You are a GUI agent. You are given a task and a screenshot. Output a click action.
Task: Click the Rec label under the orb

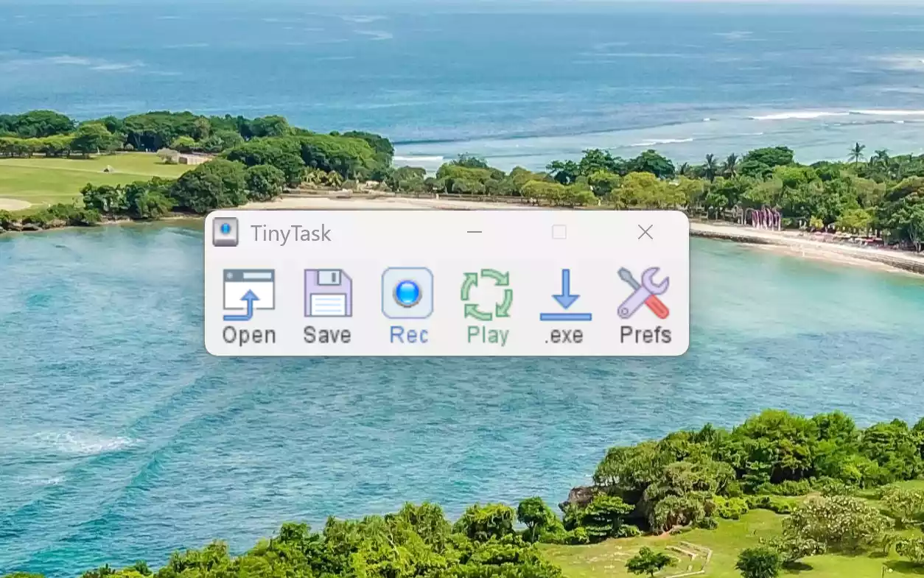[407, 335]
